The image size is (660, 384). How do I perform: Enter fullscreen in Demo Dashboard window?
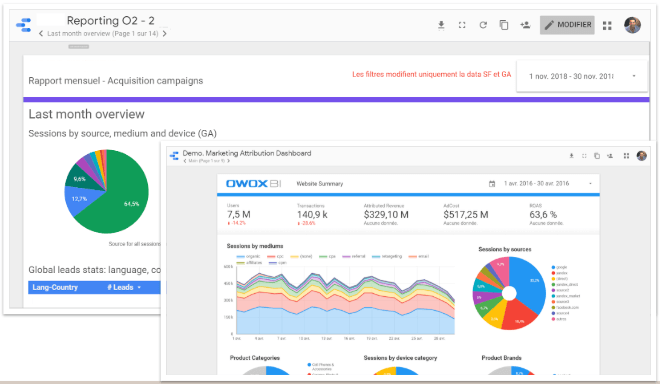click(x=584, y=156)
